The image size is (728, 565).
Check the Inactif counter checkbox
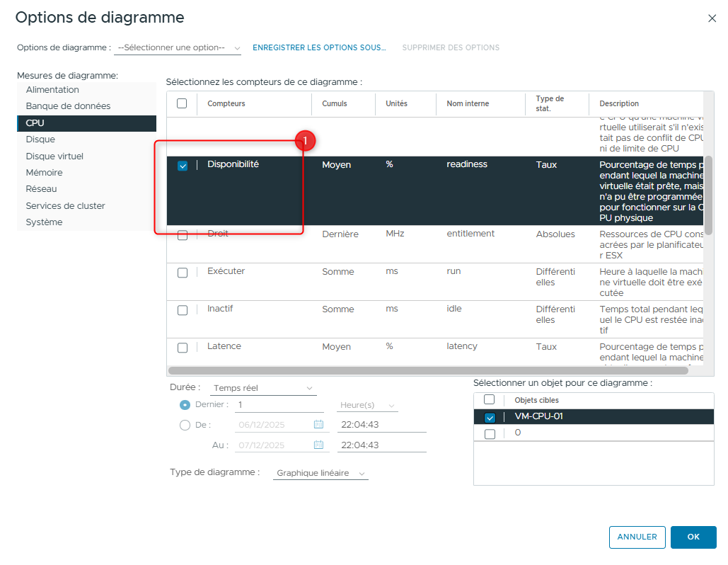coord(183,310)
